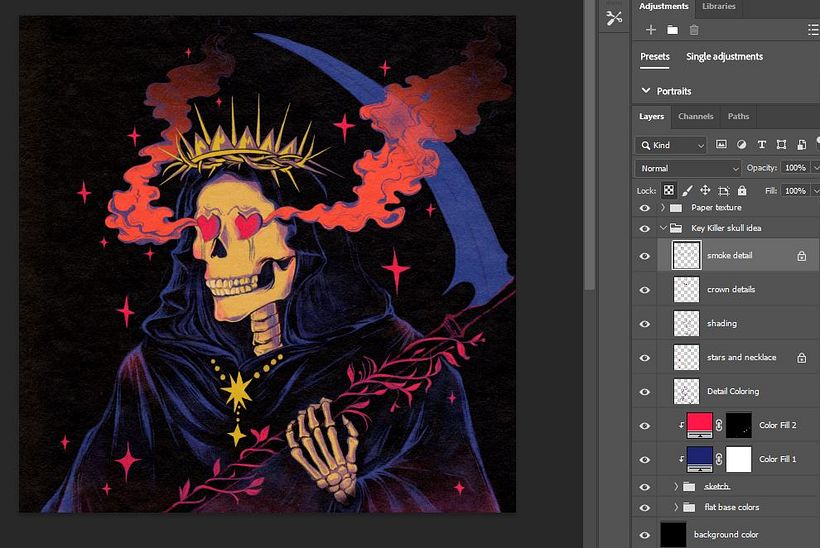
Task: Toggle visibility of background color layer
Action: click(645, 535)
